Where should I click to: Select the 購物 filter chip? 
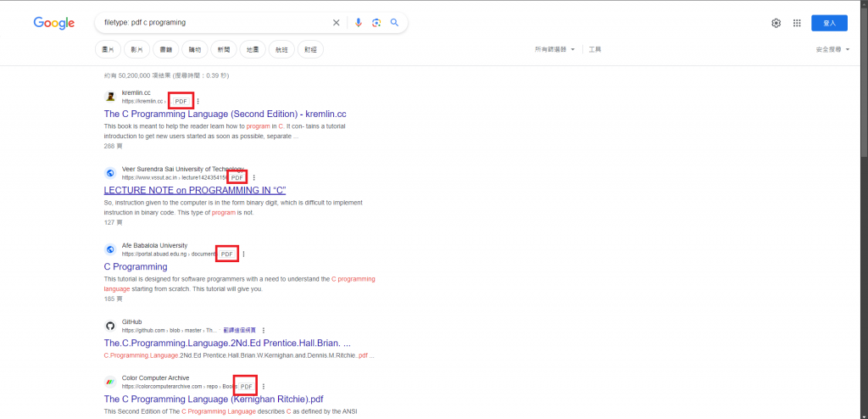pos(195,49)
